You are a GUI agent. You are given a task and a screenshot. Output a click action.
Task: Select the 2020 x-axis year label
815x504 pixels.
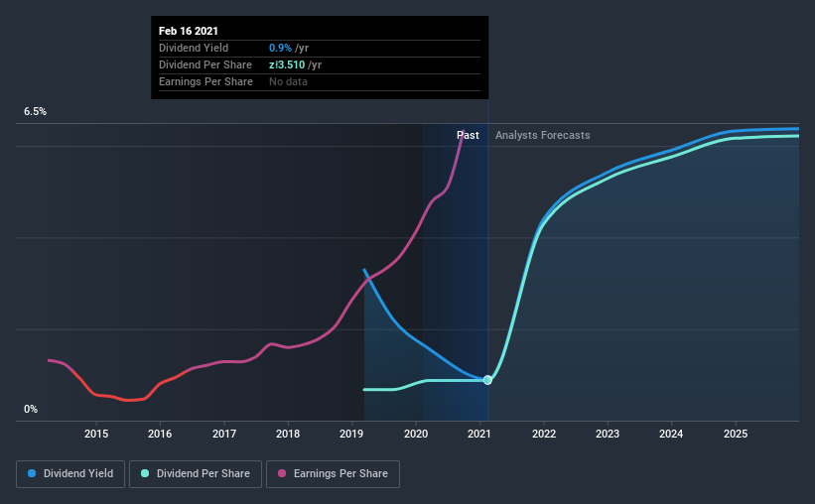[x=416, y=434]
